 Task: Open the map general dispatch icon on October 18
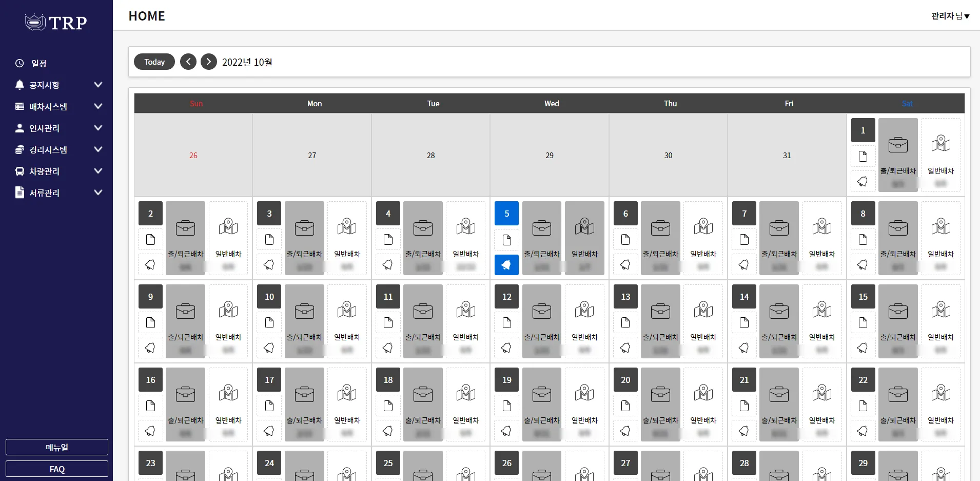pos(466,394)
